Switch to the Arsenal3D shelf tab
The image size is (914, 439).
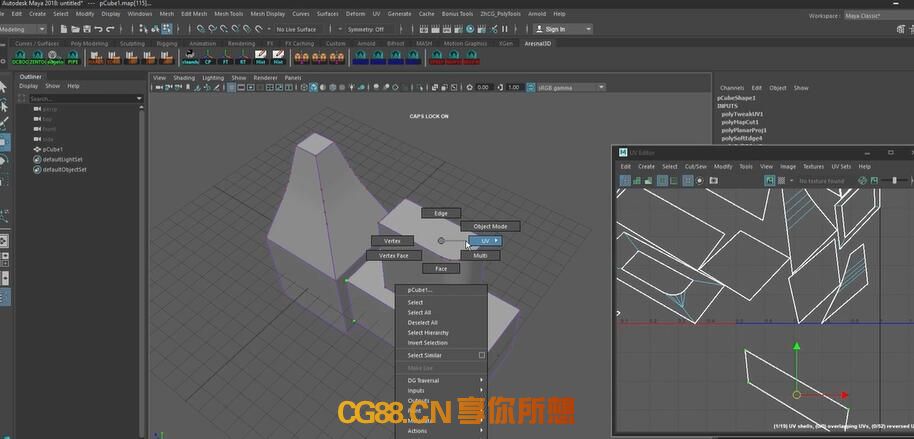point(537,43)
